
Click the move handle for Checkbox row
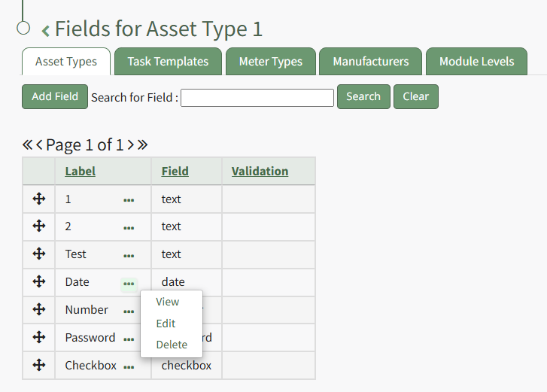(39, 366)
